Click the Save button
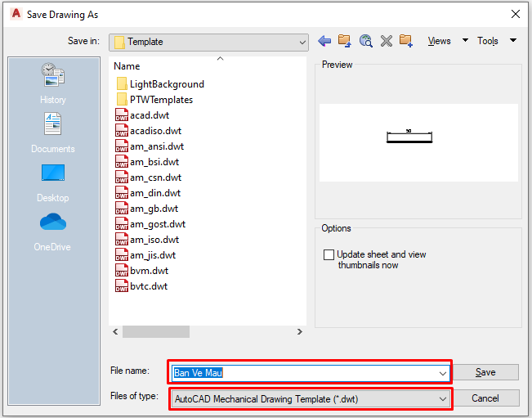The height and width of the screenshot is (418, 532). 485,372
